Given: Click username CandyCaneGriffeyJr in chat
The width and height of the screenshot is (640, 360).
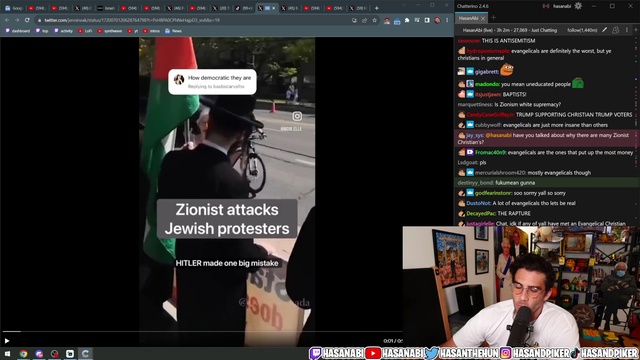Looking at the screenshot, I should coord(490,115).
